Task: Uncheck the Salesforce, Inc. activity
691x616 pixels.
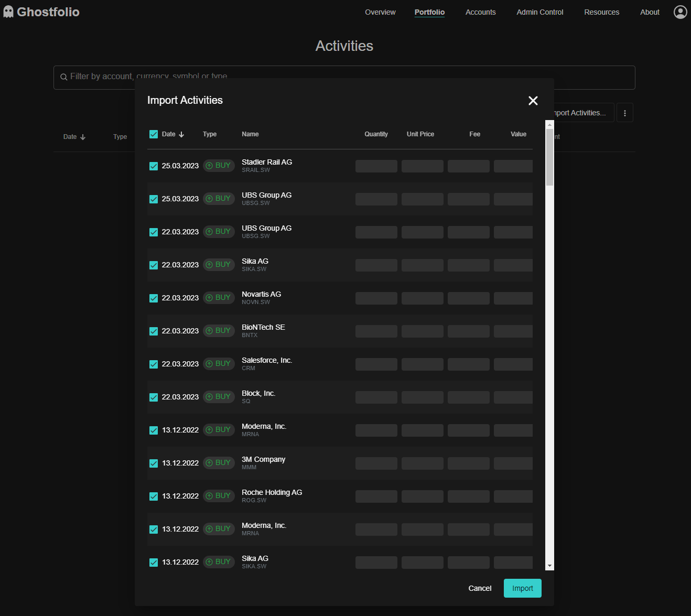Action: click(154, 363)
